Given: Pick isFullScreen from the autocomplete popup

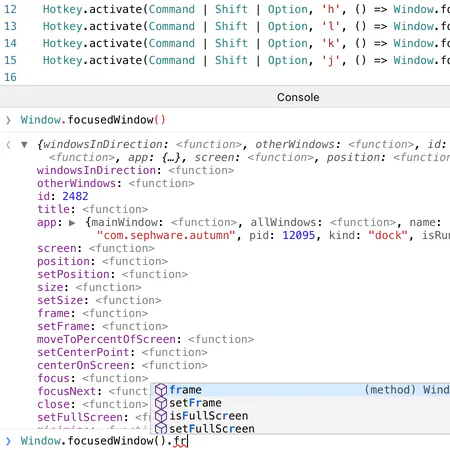Looking at the screenshot, I should click(300, 416).
